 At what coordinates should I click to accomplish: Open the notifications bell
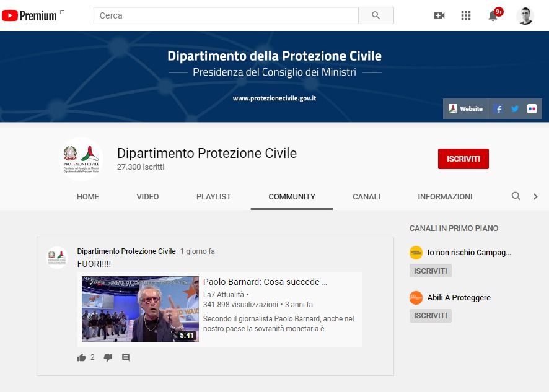coord(493,15)
